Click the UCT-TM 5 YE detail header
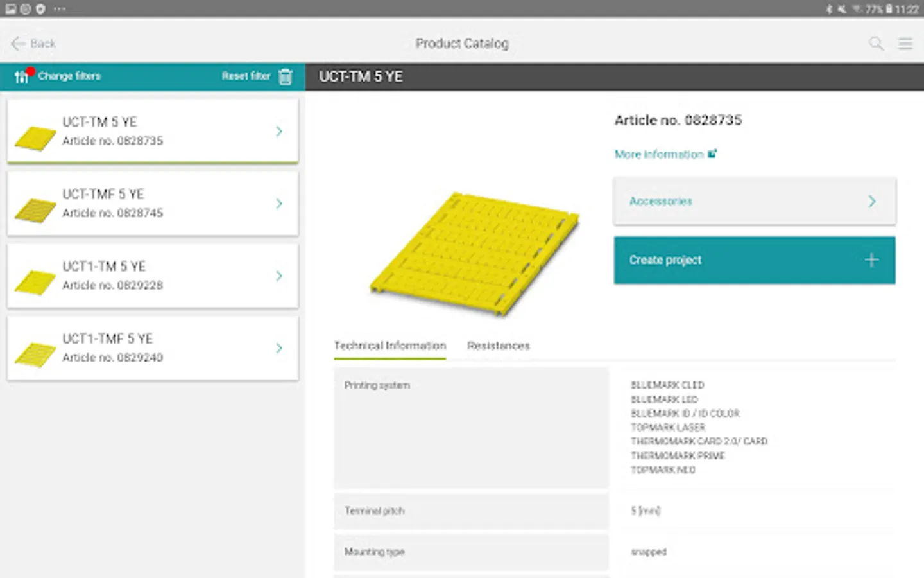This screenshot has width=924, height=578. (361, 76)
